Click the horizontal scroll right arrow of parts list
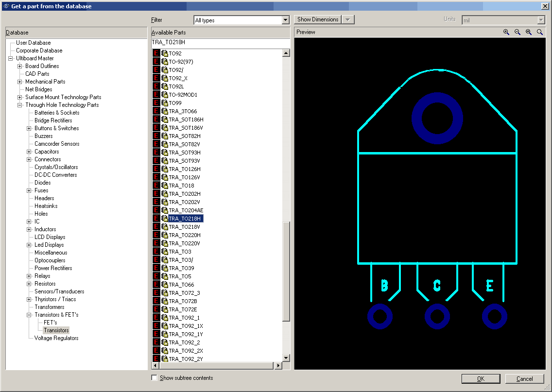 pyautogui.click(x=278, y=366)
